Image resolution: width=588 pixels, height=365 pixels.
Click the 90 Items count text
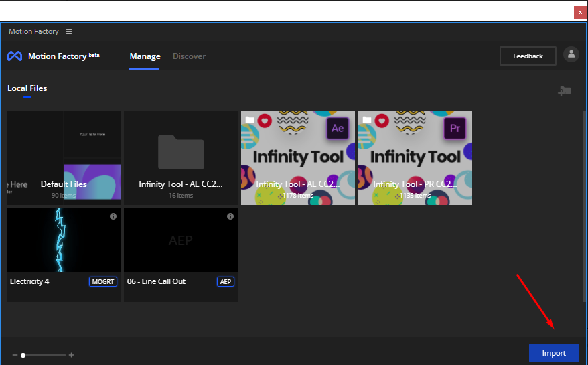(x=64, y=196)
